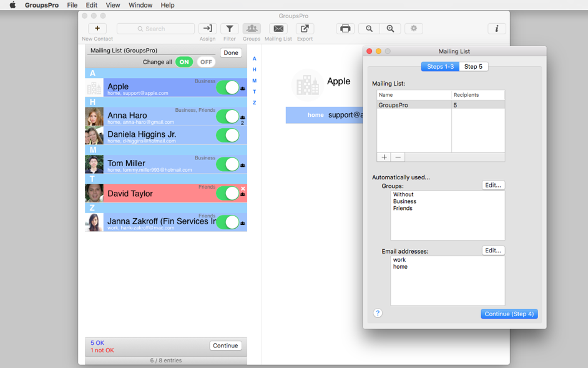Open the Apple menu in menu bar

tap(12, 5)
